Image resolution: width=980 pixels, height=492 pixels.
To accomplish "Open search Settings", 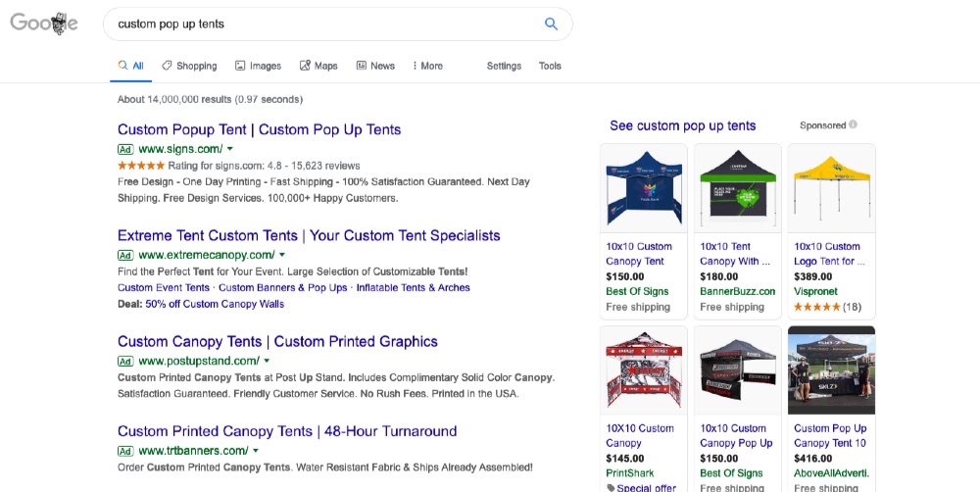I will [x=504, y=66].
